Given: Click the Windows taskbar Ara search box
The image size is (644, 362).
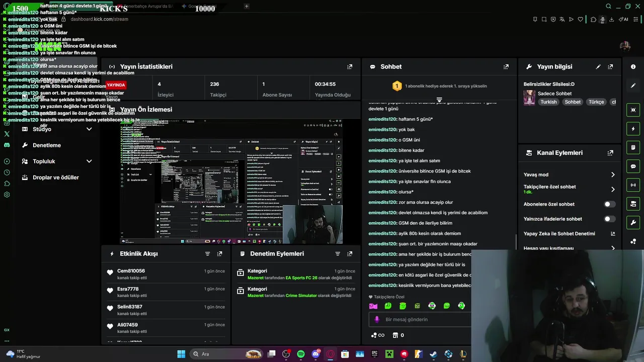Looking at the screenshot, I should pyautogui.click(x=226, y=354).
